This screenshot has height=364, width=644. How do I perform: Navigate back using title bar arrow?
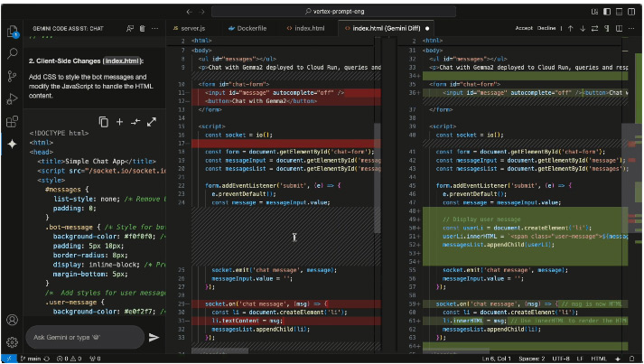point(190,12)
